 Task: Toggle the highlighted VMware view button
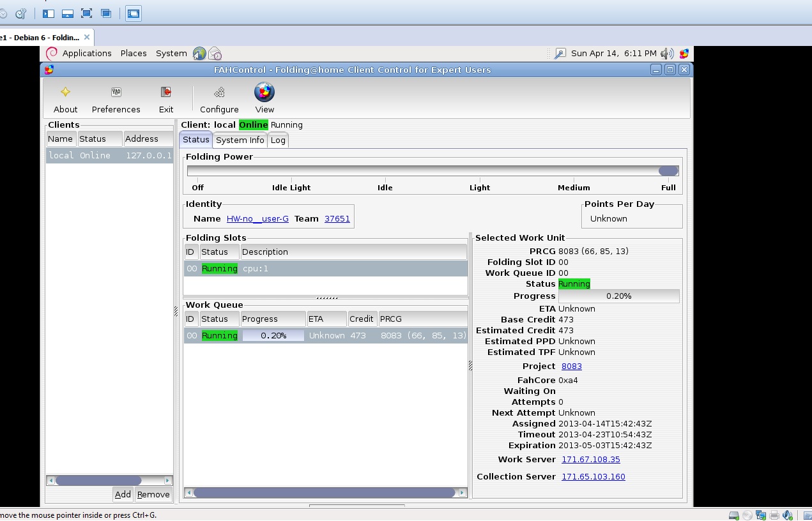[x=134, y=13]
